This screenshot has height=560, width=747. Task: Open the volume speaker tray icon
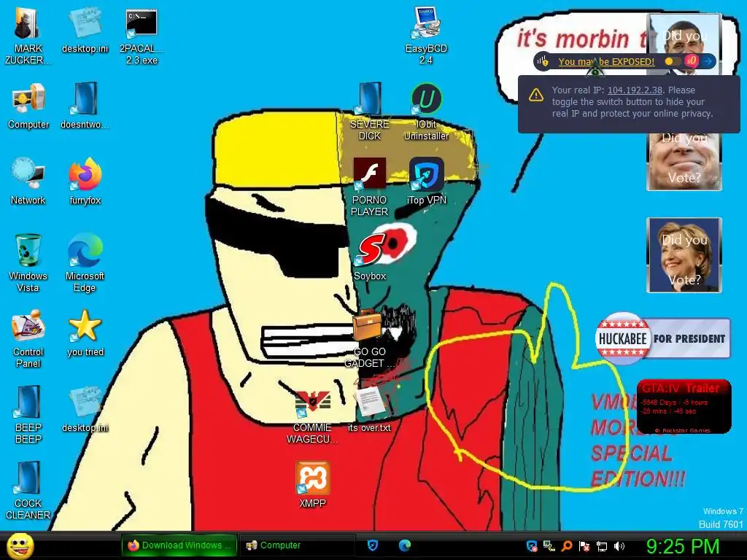[x=619, y=546]
